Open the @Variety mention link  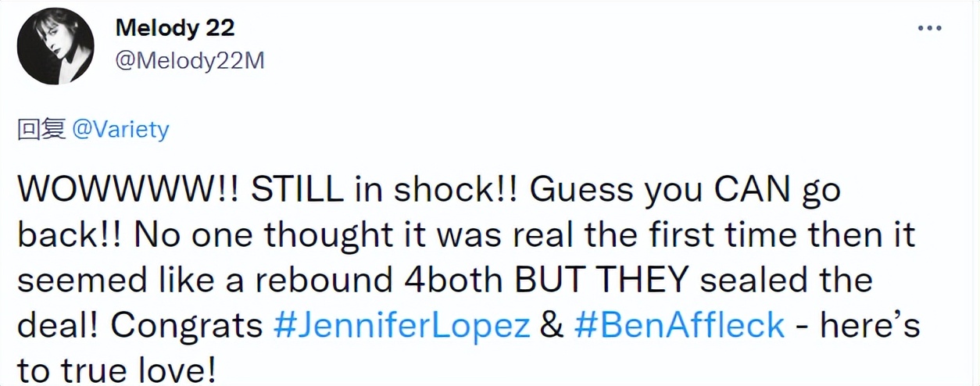click(120, 129)
